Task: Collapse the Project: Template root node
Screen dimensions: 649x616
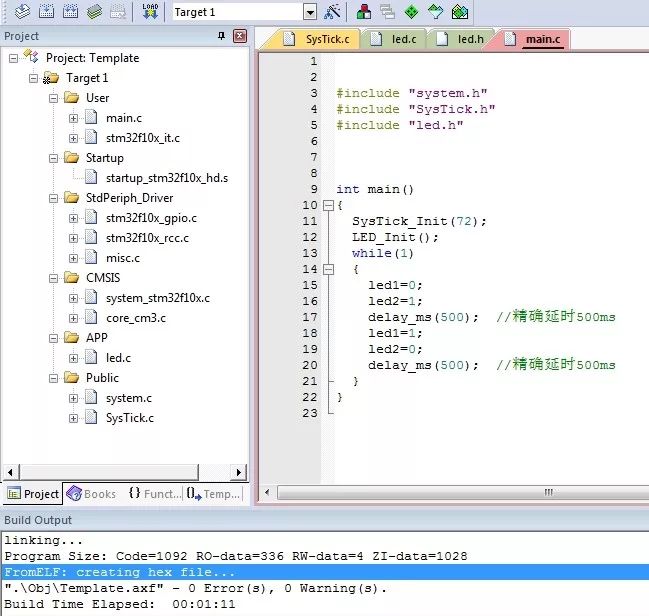Action: coord(13,58)
